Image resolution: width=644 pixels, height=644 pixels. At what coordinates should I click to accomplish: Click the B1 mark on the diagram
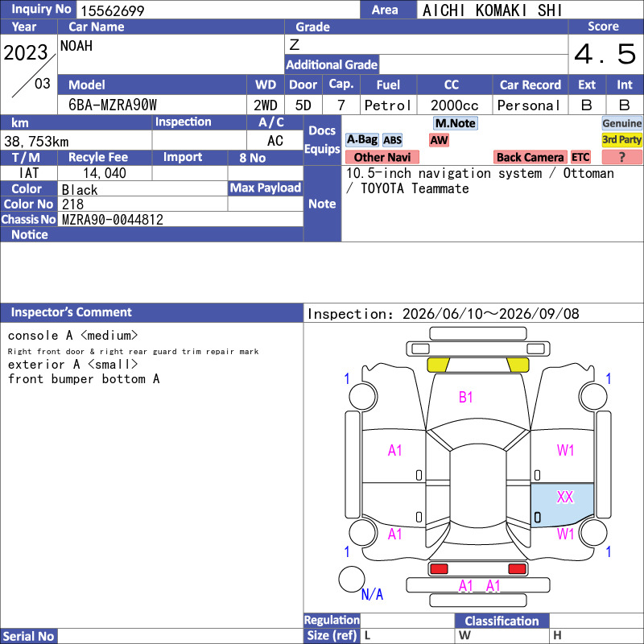pos(465,397)
